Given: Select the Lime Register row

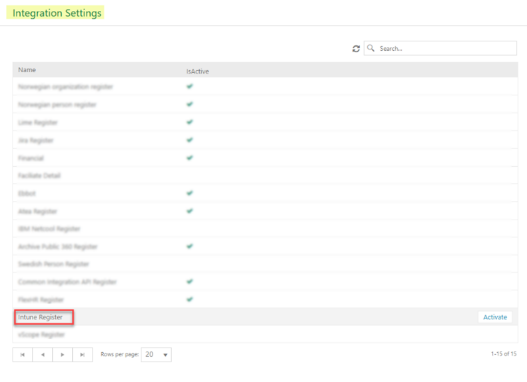Looking at the screenshot, I should point(265,122).
